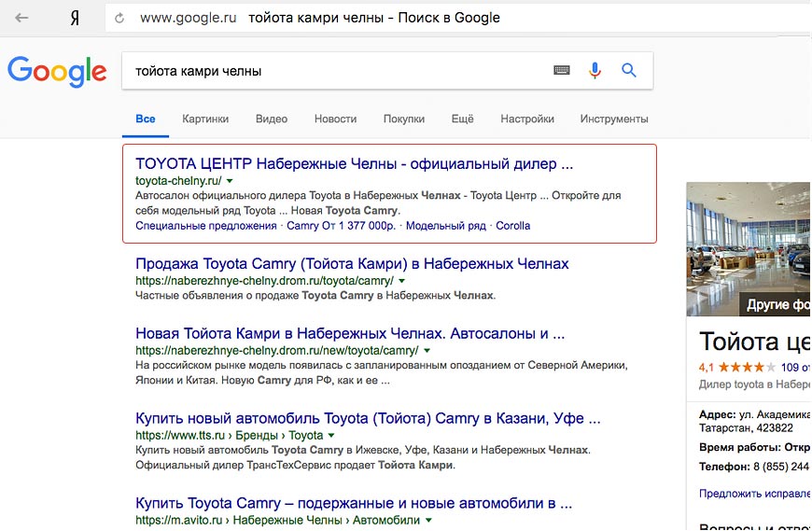
Task: Click inside the Google search input field
Action: [336, 71]
